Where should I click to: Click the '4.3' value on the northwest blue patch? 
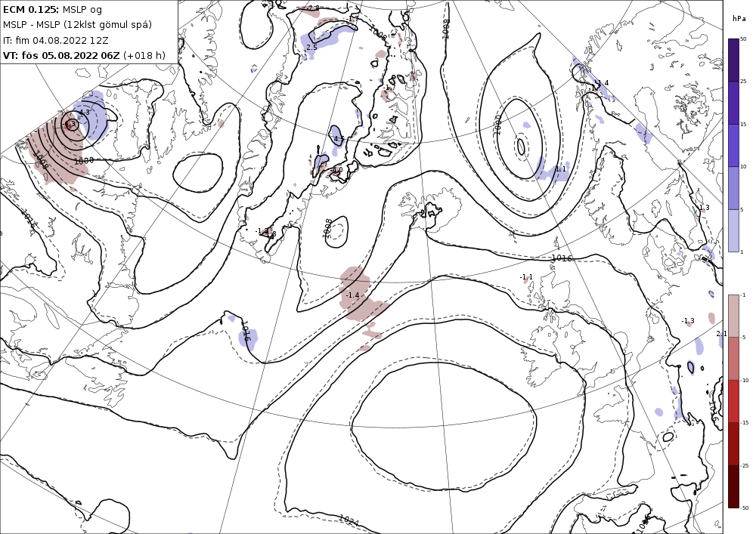84,113
